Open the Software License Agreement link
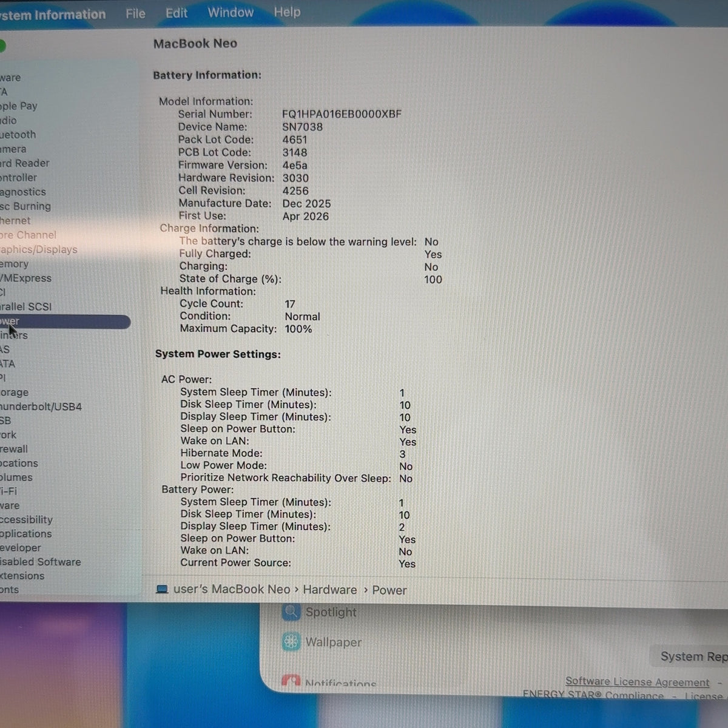 [x=637, y=682]
